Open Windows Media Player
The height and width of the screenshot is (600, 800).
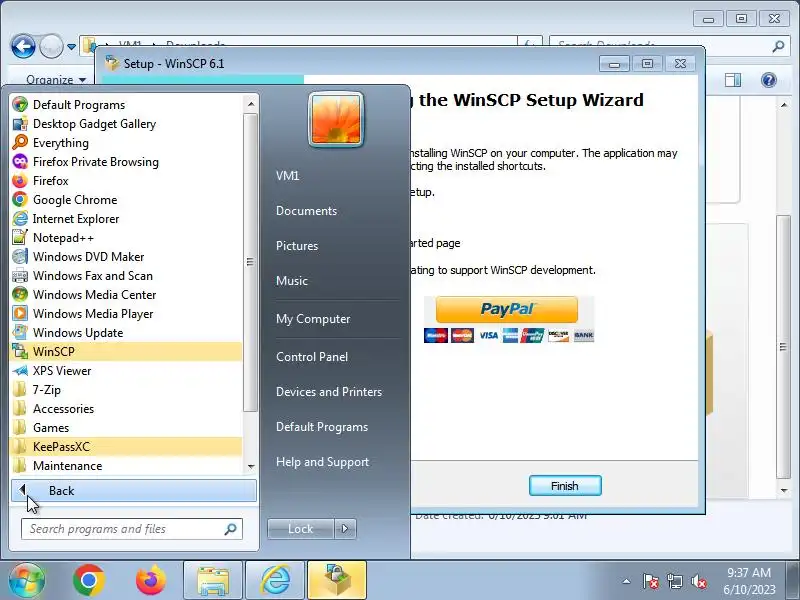(126, 313)
